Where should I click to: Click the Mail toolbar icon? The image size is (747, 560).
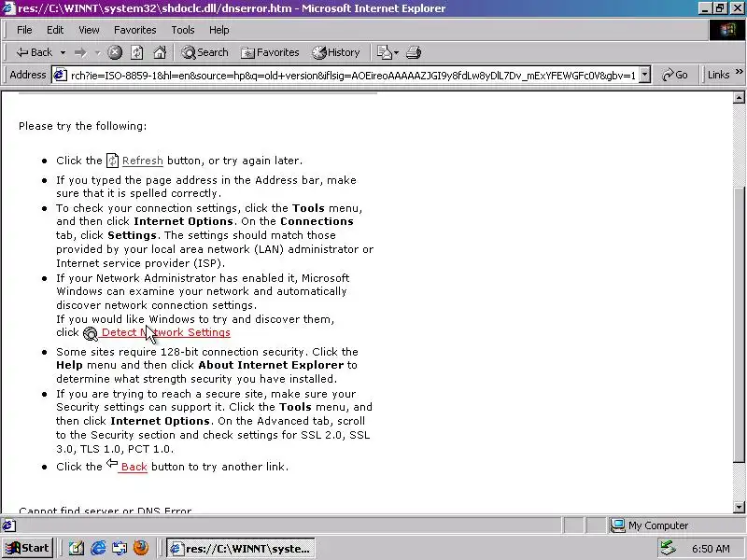pos(388,52)
